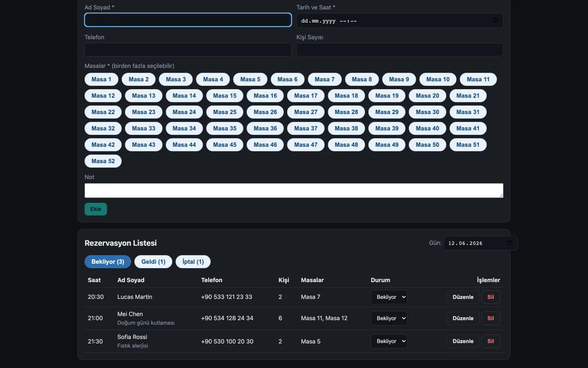Delete Mei Chen reservation using Sil
588x368 pixels.
[491, 319]
